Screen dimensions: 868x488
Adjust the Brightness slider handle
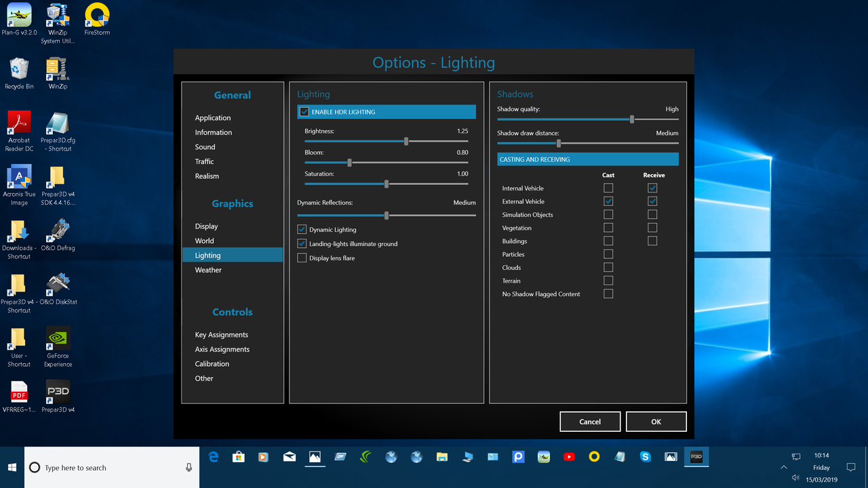[406, 141]
